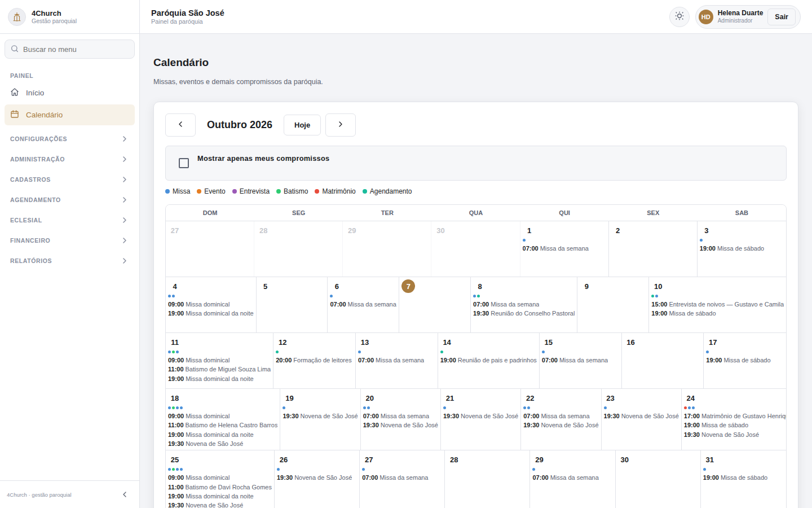This screenshot has height=508, width=812.
Task: Click the red Matrimônio legend dot
Action: pyautogui.click(x=317, y=191)
